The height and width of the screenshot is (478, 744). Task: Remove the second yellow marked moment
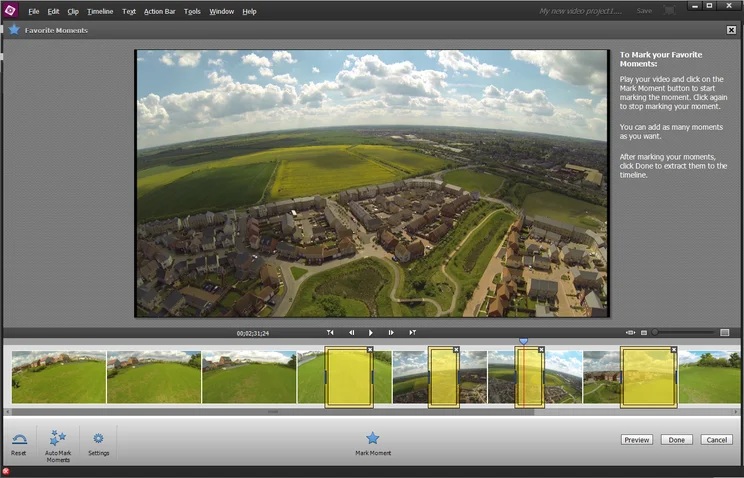[x=456, y=349]
